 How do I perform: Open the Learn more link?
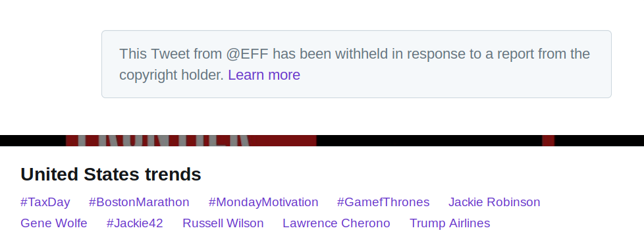coord(263,75)
